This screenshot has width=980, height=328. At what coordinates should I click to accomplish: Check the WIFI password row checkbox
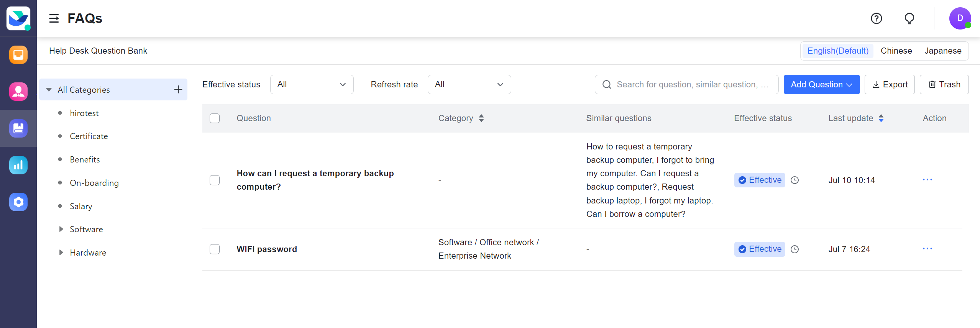pyautogui.click(x=215, y=249)
